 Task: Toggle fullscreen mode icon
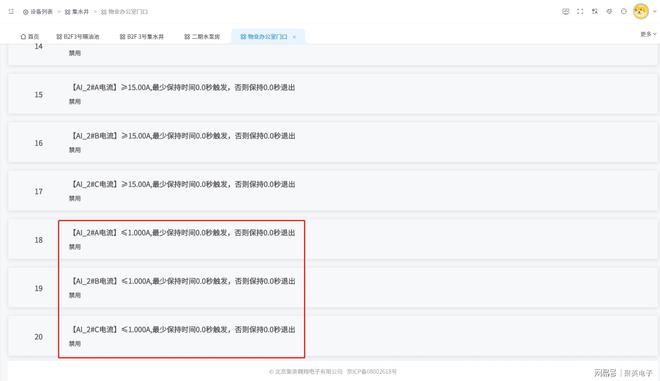point(580,11)
